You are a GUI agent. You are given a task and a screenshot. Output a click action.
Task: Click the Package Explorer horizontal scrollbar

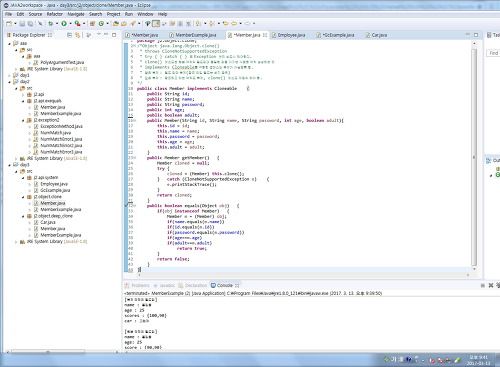point(47,352)
